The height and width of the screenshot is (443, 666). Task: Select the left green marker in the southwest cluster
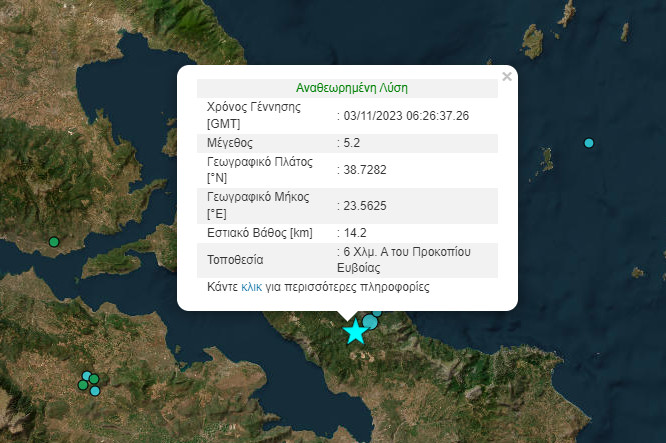click(82, 384)
